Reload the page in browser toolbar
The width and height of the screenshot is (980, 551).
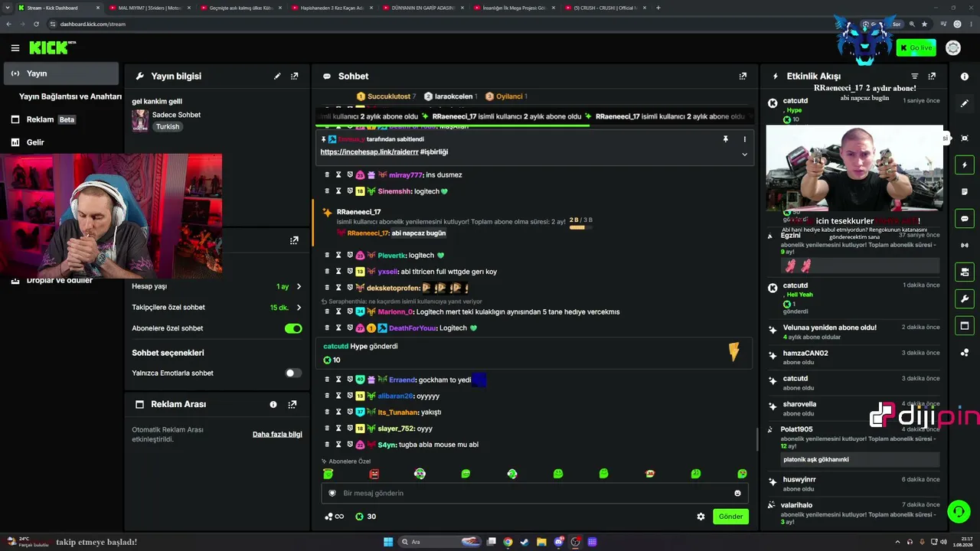[x=36, y=24]
